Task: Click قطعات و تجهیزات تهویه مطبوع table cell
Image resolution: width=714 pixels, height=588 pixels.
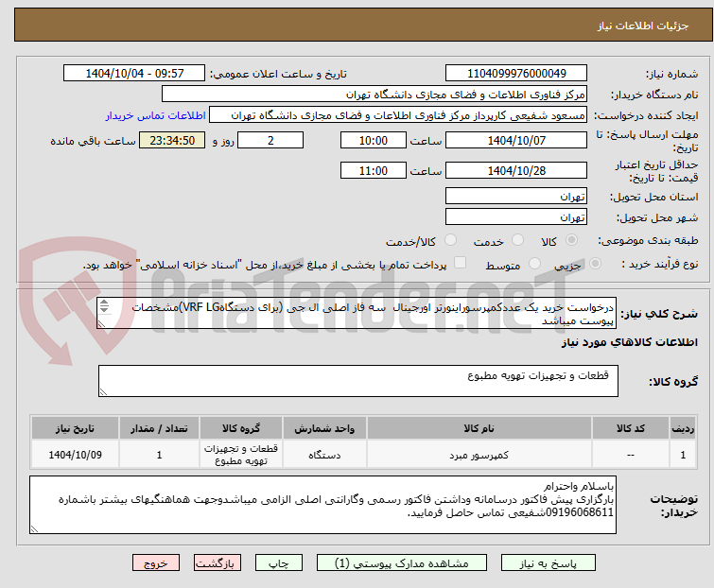Action: (x=241, y=455)
